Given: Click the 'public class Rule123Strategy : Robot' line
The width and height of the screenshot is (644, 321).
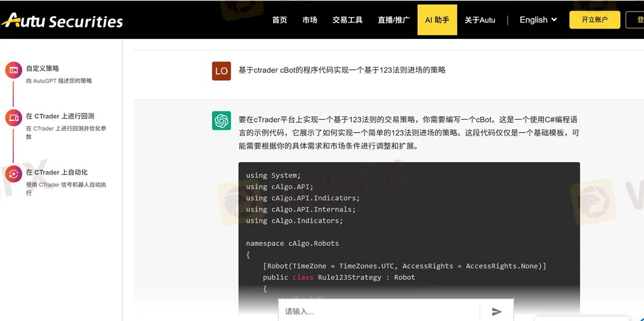Looking at the screenshot, I should [339, 277].
